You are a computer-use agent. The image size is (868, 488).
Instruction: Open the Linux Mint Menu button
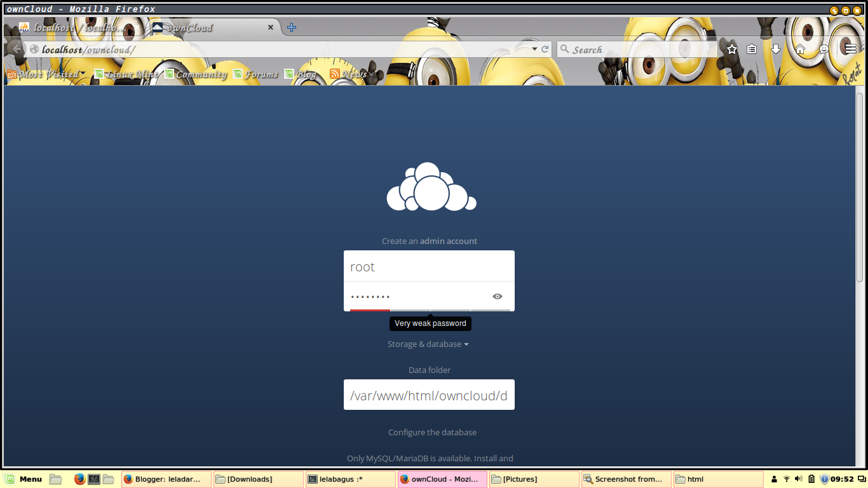(x=24, y=479)
